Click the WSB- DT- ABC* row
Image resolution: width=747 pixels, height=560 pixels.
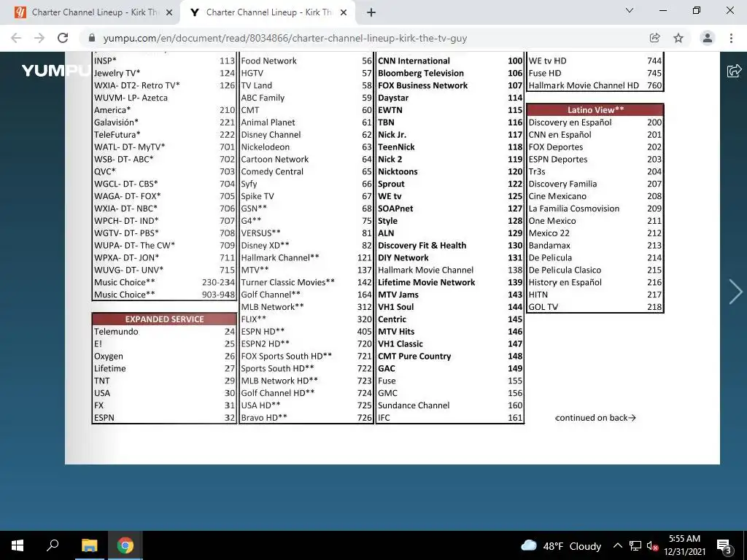point(164,159)
